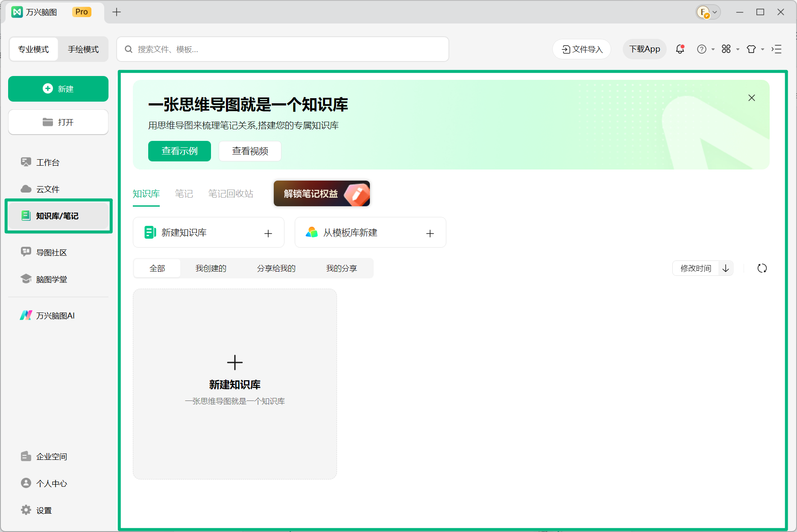The width and height of the screenshot is (797, 532).
Task: Click the search magnifier icon
Action: pos(129,49)
